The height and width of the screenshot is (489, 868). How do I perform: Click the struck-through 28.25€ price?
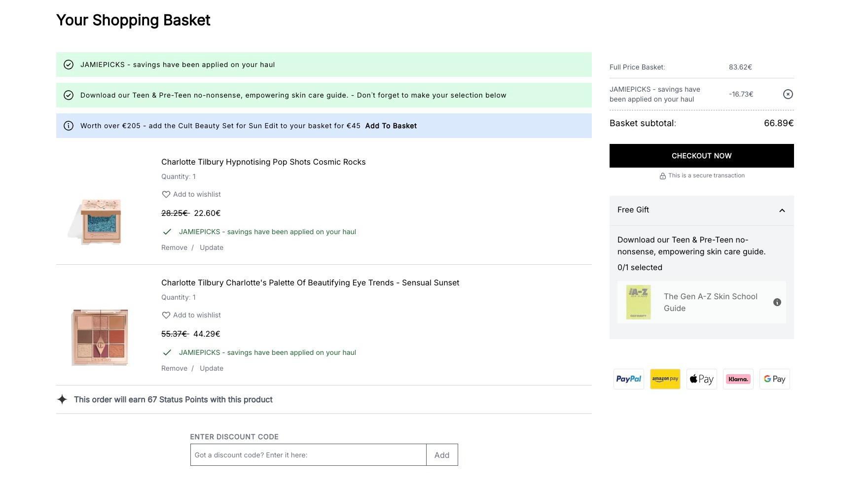(175, 213)
